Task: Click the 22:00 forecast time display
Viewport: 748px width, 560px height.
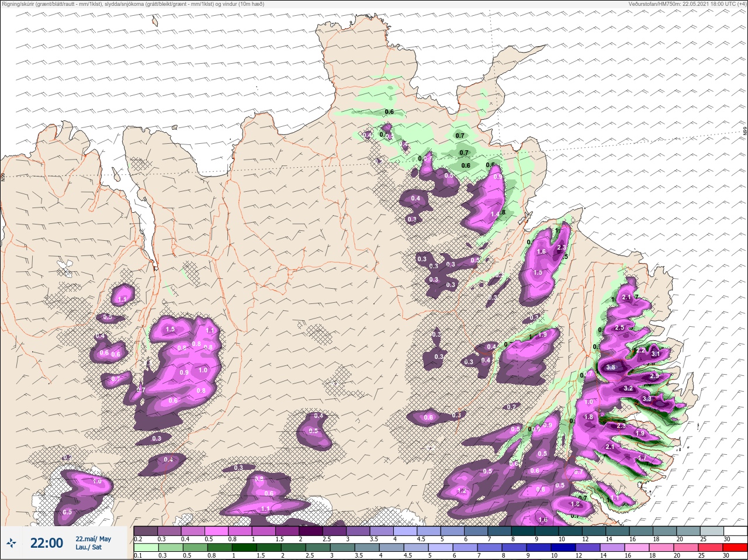Action: pos(47,543)
